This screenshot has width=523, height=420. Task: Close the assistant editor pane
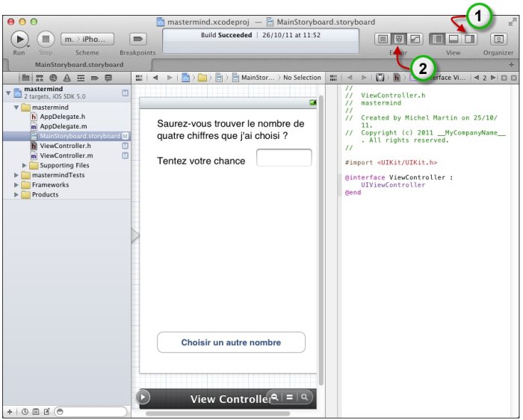pos(514,78)
